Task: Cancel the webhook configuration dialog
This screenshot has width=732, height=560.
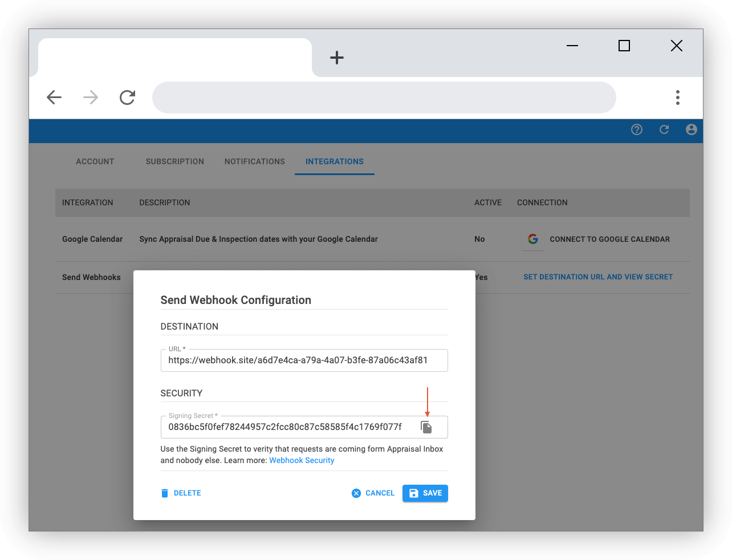Action: pos(373,493)
